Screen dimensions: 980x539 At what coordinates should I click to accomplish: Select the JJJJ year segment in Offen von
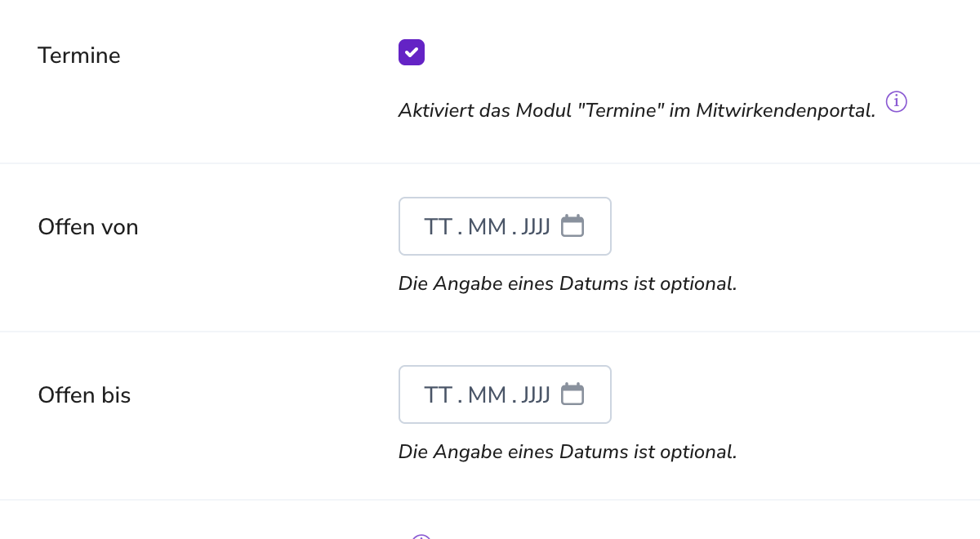coord(536,227)
